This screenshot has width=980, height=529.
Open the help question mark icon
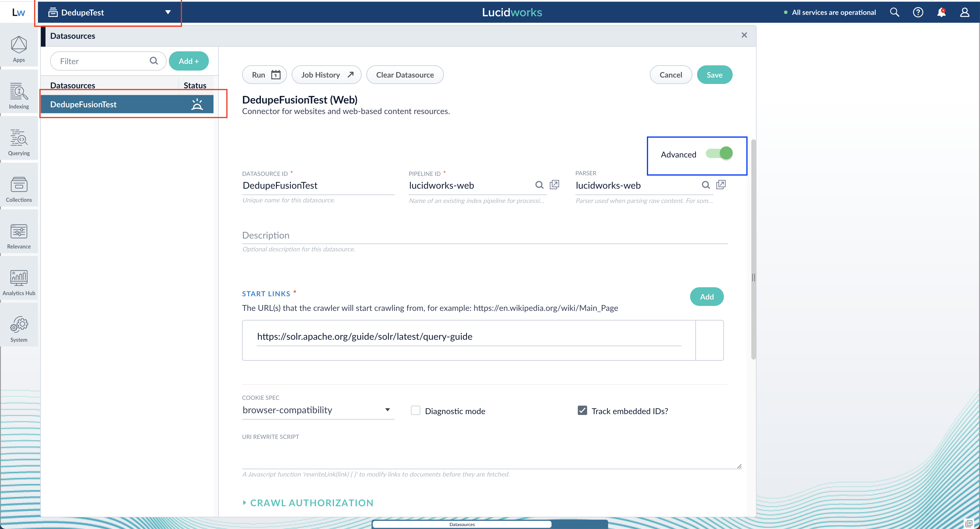click(x=918, y=12)
